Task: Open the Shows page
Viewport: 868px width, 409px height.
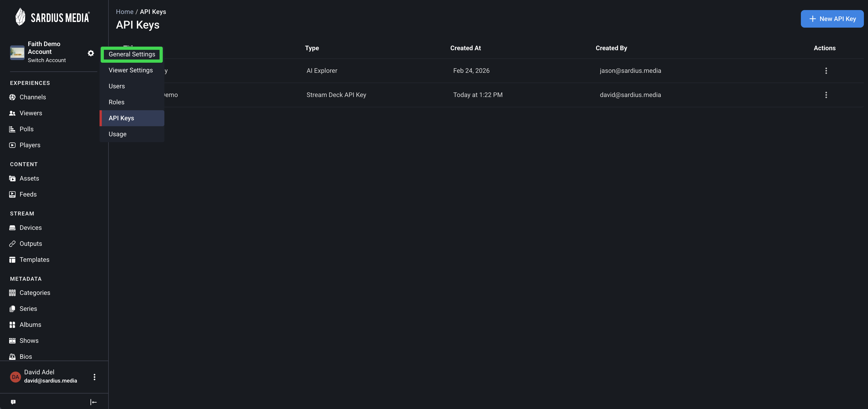Action: [x=29, y=341]
